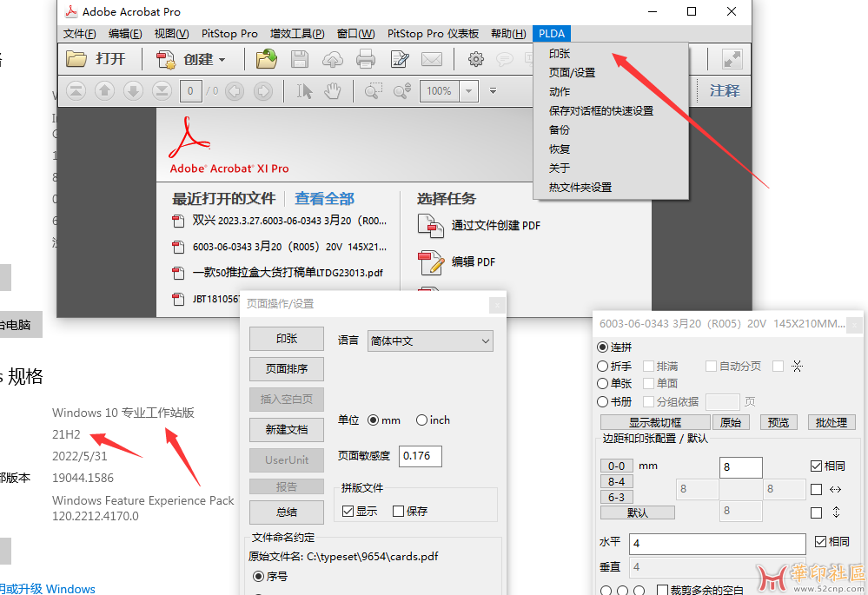Toggle the 显示 checkbox under 拼版文件
The image size is (868, 595).
(x=348, y=511)
